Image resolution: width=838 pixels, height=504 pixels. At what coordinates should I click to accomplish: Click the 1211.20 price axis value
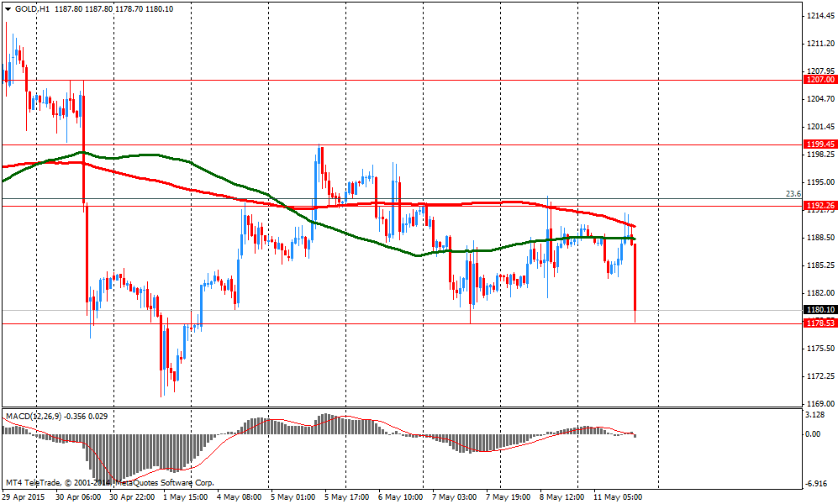822,43
